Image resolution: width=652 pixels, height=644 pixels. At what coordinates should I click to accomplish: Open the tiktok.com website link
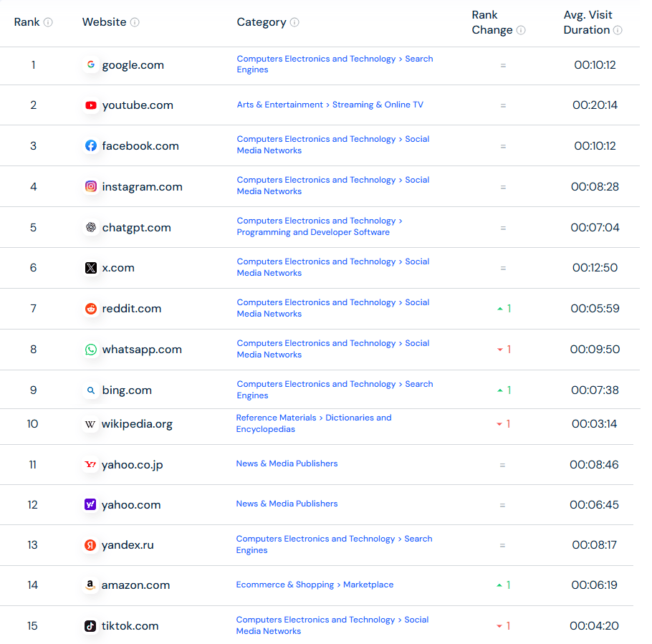tap(130, 625)
